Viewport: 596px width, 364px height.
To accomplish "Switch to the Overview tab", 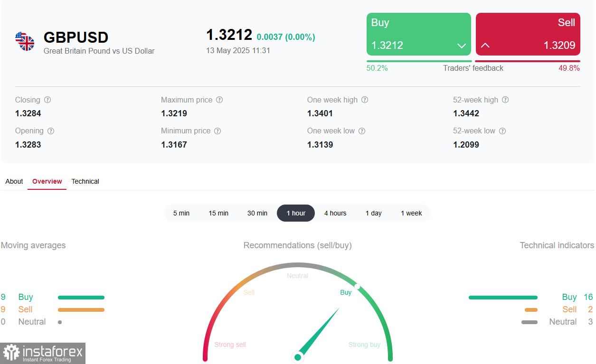I will 47,181.
